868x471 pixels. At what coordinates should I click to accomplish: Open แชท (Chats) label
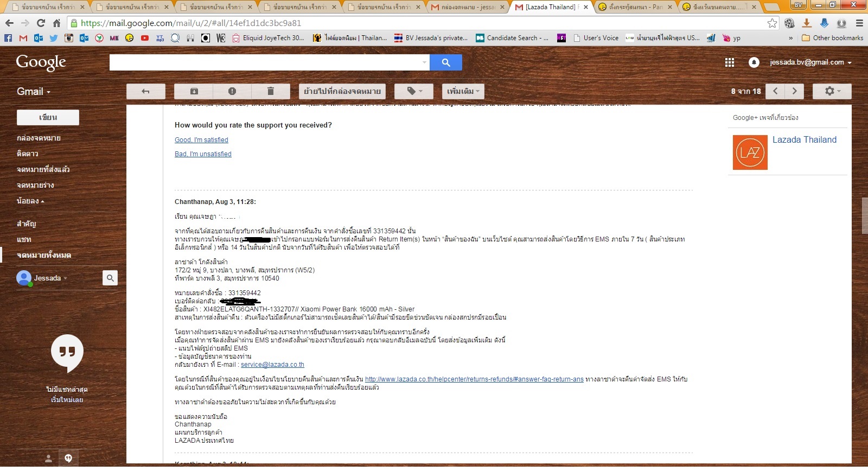(24, 239)
